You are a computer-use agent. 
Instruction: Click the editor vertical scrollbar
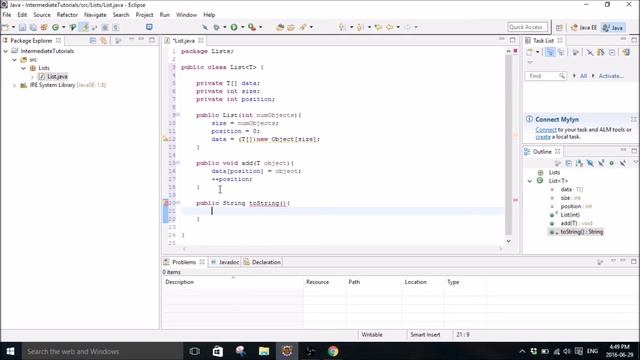[509, 145]
